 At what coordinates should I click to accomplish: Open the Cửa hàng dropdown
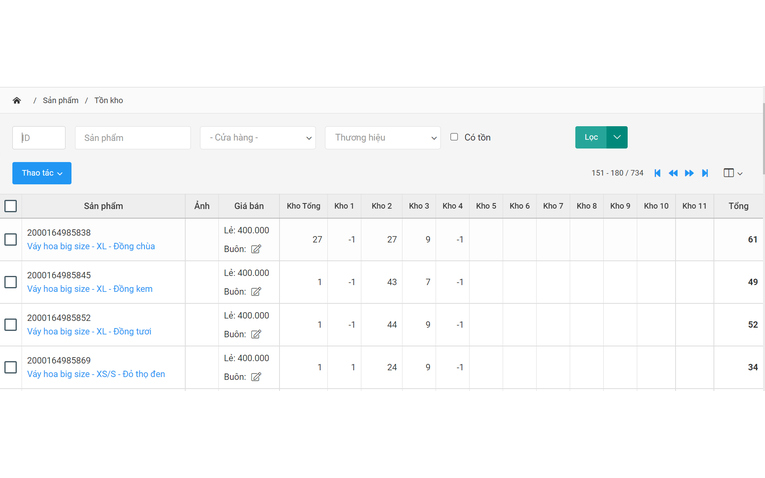point(258,138)
